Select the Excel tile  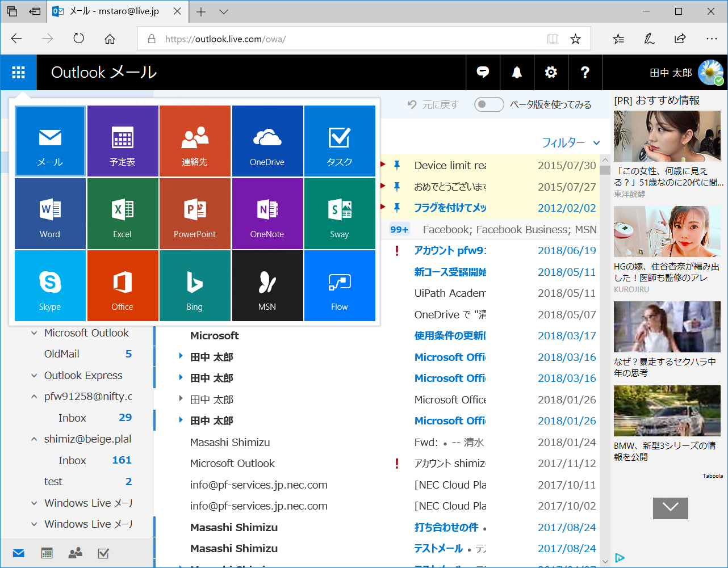pyautogui.click(x=122, y=213)
